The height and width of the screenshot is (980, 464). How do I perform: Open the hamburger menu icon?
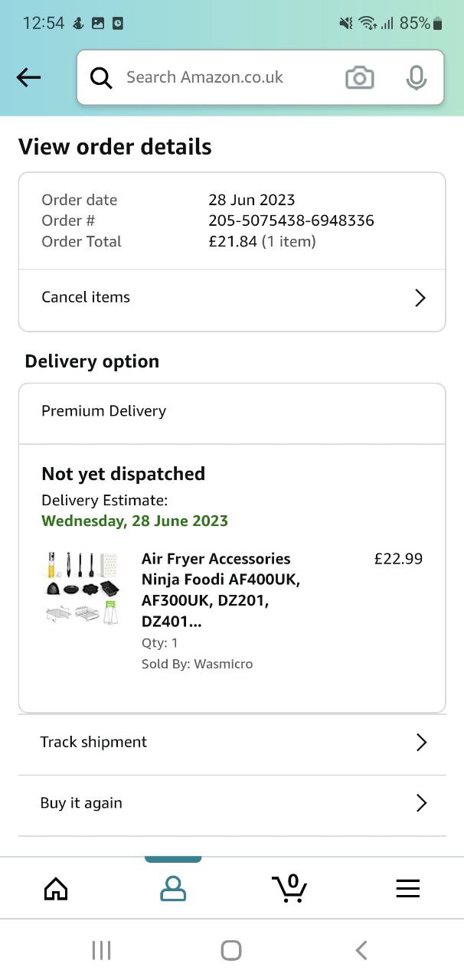(x=407, y=888)
